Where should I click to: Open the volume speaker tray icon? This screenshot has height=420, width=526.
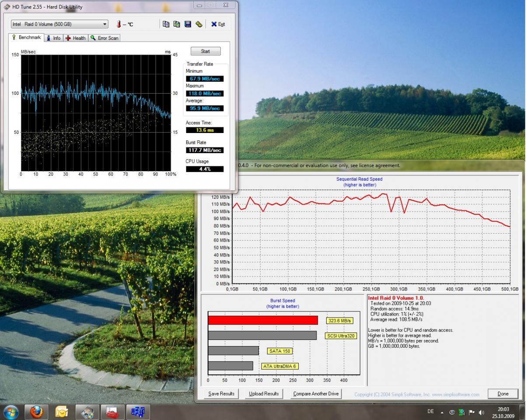coord(481,412)
